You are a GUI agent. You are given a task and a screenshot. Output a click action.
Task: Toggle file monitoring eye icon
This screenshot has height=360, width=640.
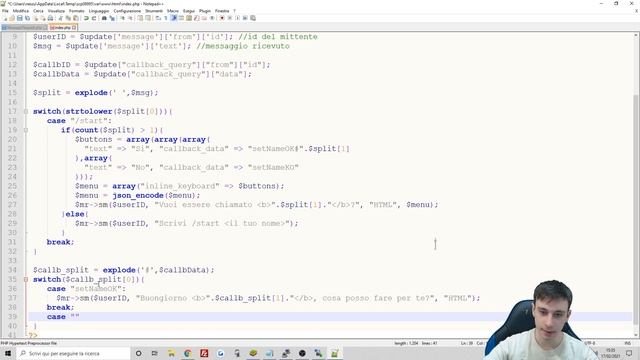[212, 18]
